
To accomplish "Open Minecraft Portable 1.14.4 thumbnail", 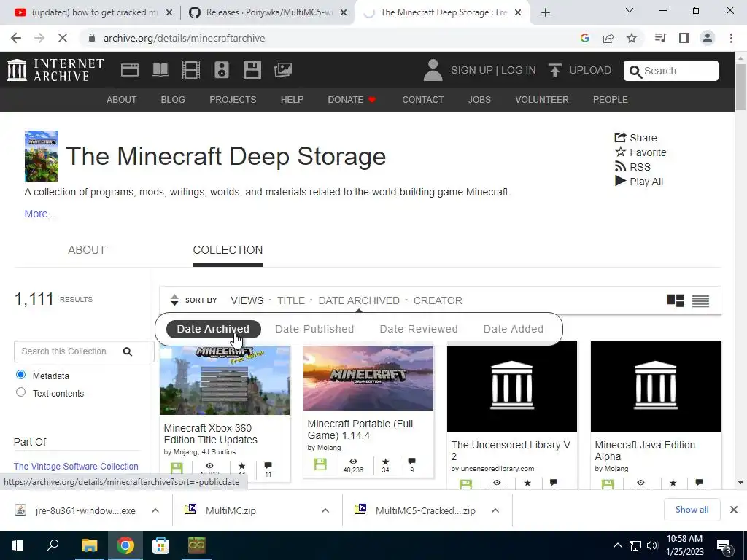I will [x=368, y=378].
